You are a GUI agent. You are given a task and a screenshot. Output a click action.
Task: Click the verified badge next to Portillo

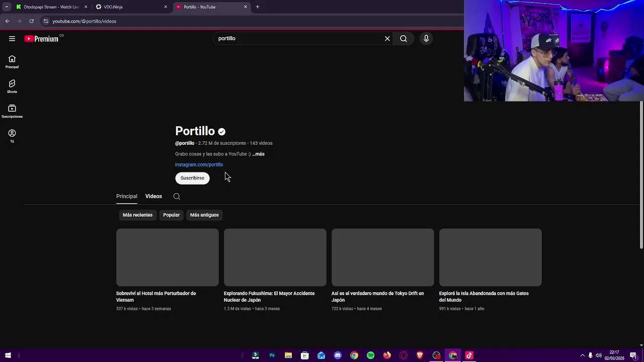point(222,132)
